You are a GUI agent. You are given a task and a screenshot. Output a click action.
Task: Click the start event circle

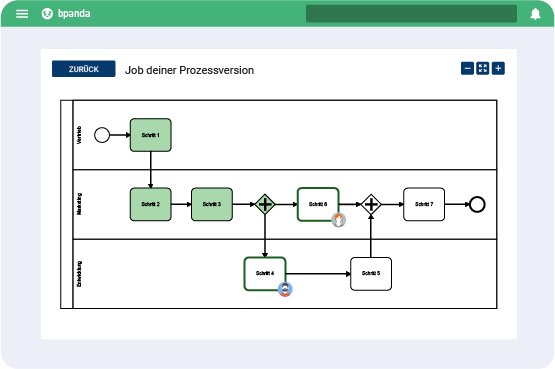point(102,135)
